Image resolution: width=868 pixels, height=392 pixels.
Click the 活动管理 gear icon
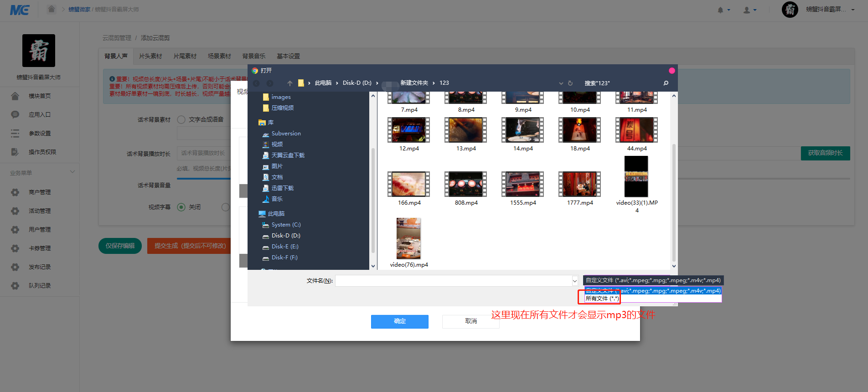(x=15, y=211)
